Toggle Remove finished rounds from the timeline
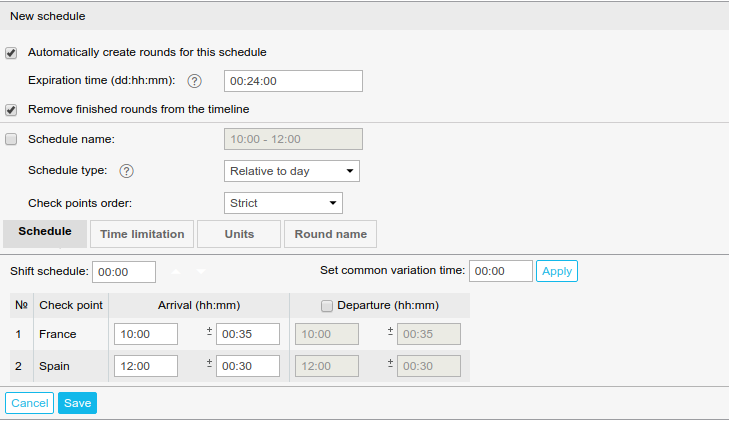Viewport: 729px width, 422px height. (12, 109)
